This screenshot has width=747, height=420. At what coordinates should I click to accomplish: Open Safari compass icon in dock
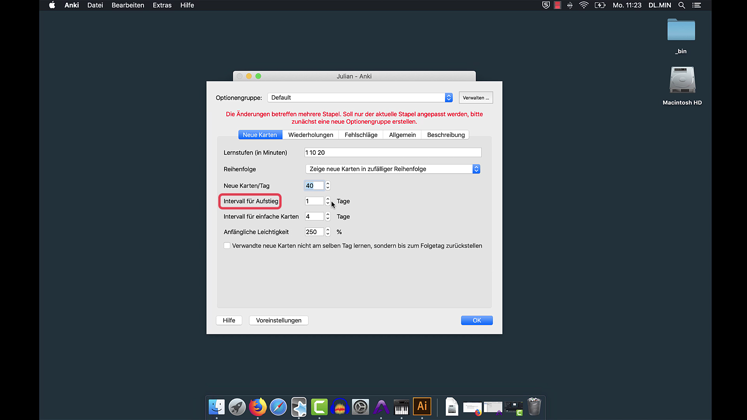point(278,407)
